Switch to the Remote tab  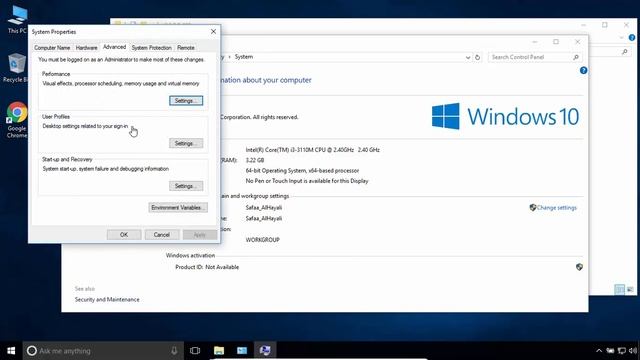(x=186, y=48)
